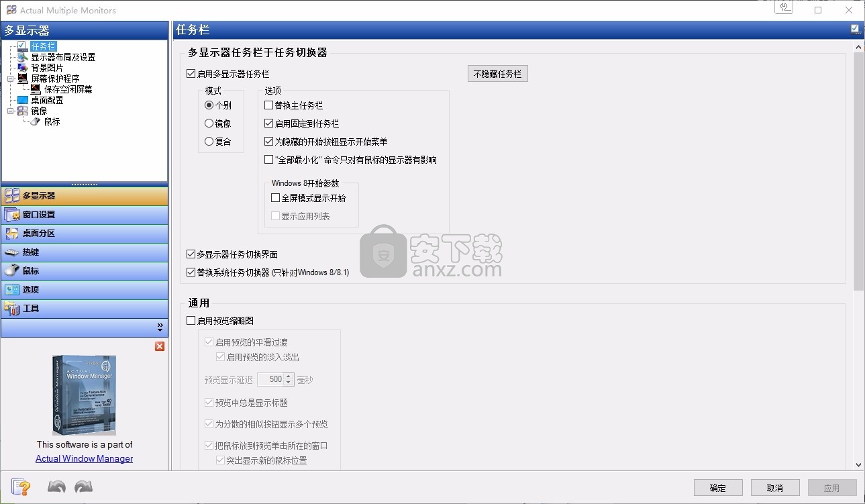Open the 窗口设置 navigation section
The width and height of the screenshot is (865, 504).
(x=85, y=215)
